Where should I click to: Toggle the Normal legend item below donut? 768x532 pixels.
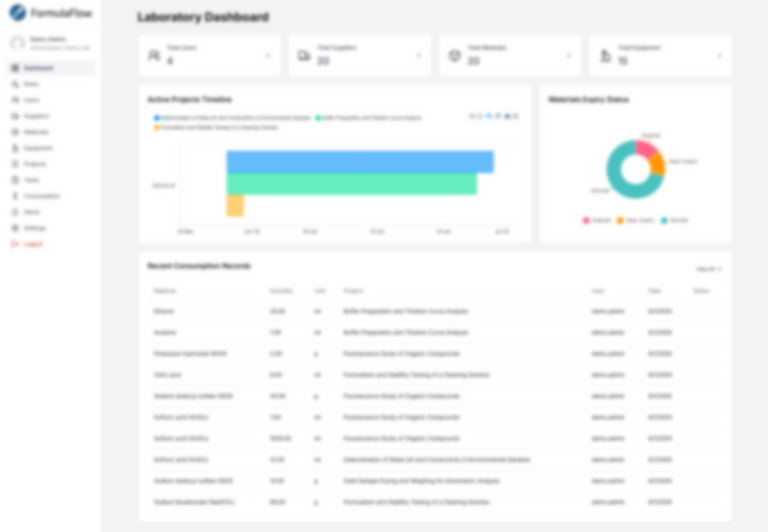point(675,220)
